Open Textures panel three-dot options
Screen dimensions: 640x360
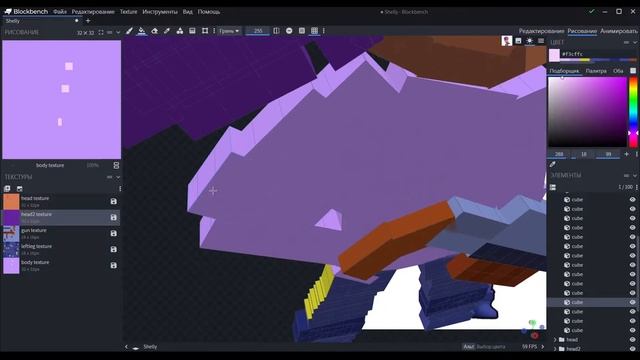(x=120, y=189)
